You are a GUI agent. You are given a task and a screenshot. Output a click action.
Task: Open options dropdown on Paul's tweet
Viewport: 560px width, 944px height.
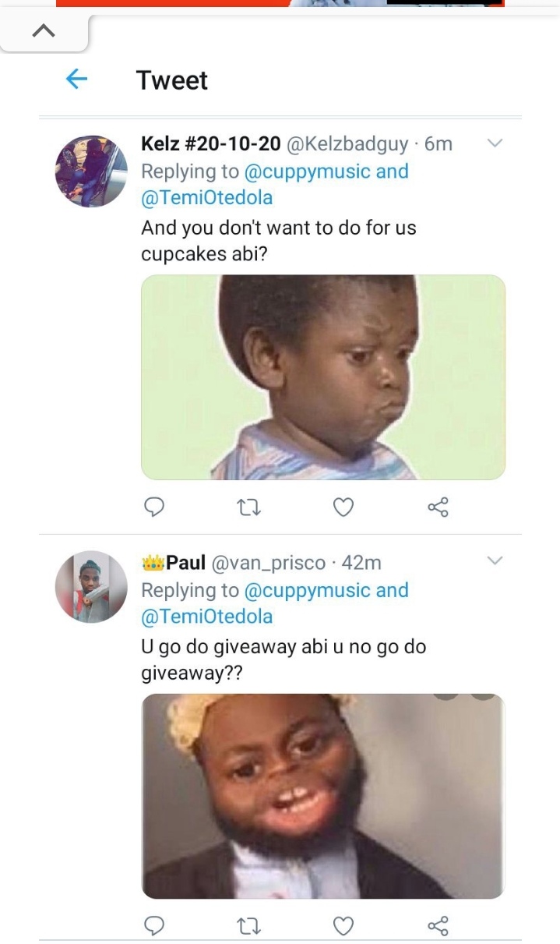495,560
